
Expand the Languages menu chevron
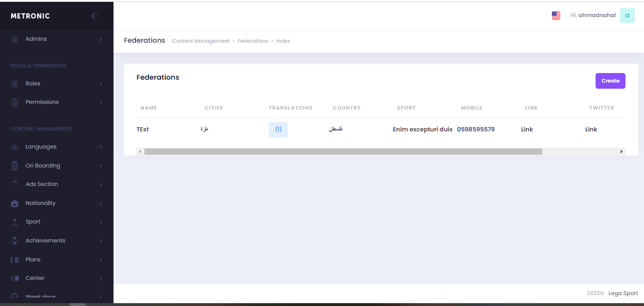click(x=101, y=147)
